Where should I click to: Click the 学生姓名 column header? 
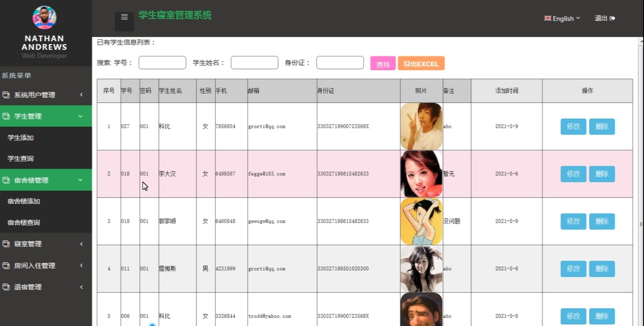pyautogui.click(x=177, y=91)
